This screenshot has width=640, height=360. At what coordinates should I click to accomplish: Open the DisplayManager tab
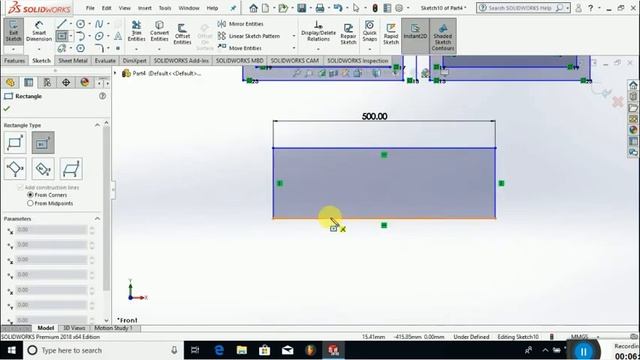[x=84, y=82]
